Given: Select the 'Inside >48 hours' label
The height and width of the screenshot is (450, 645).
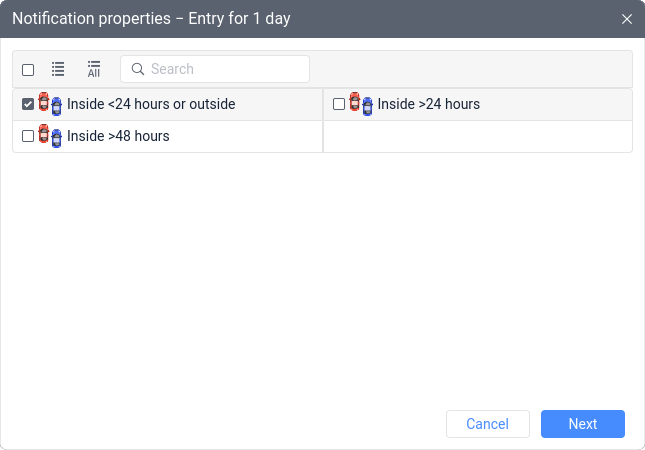Looking at the screenshot, I should pos(118,136).
